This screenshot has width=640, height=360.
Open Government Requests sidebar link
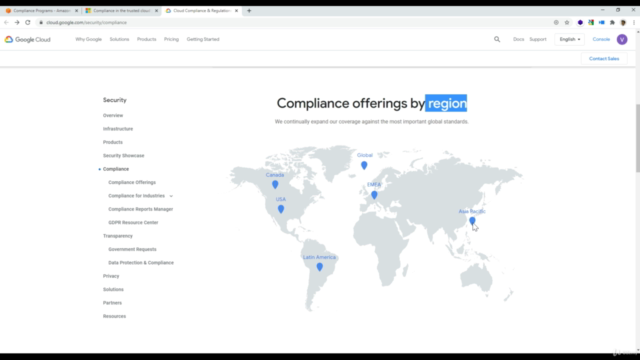pos(132,249)
